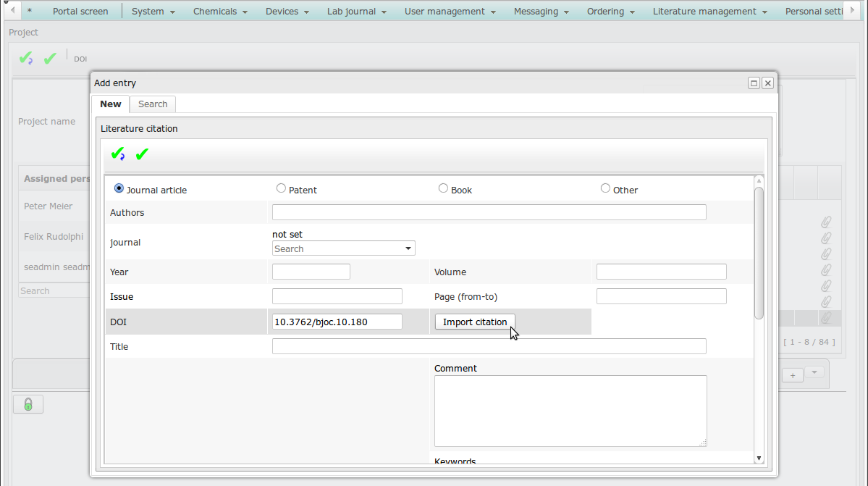Open the dropdown arrow beside the plus button
The image size is (868, 486).
click(814, 372)
